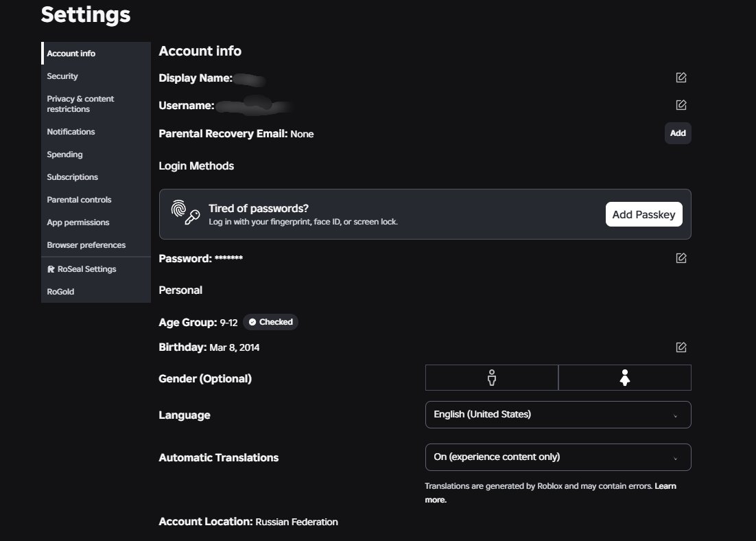Screen dimensions: 756x541
Task: Select the female gender option
Action: coord(625,378)
